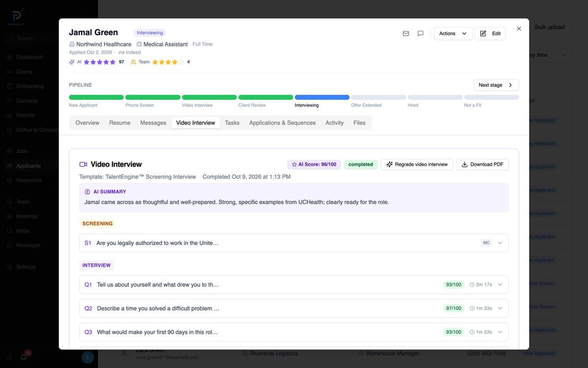Open the Messages tab in applicant modal
This screenshot has width=588, height=368.
pyautogui.click(x=153, y=123)
